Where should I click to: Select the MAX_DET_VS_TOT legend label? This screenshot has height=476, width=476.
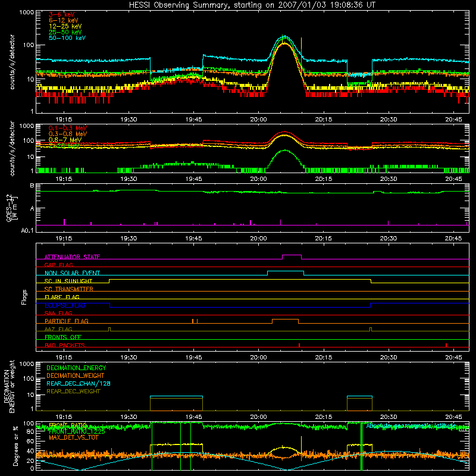(74, 437)
